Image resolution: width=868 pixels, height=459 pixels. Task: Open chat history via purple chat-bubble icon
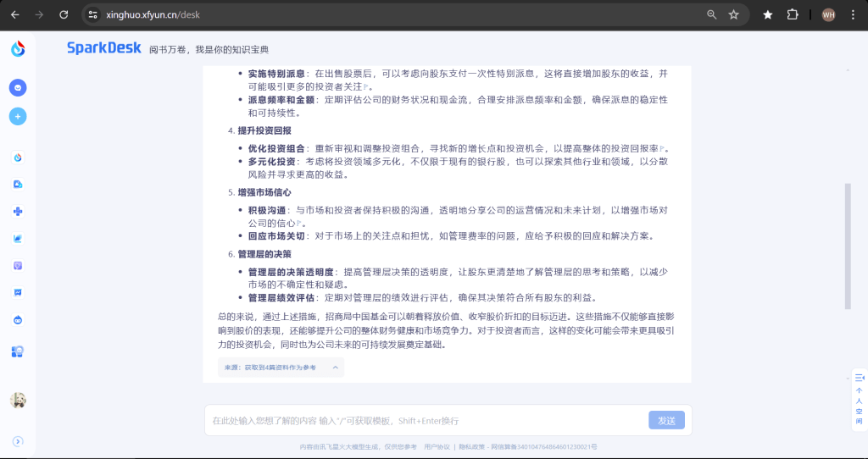18,87
